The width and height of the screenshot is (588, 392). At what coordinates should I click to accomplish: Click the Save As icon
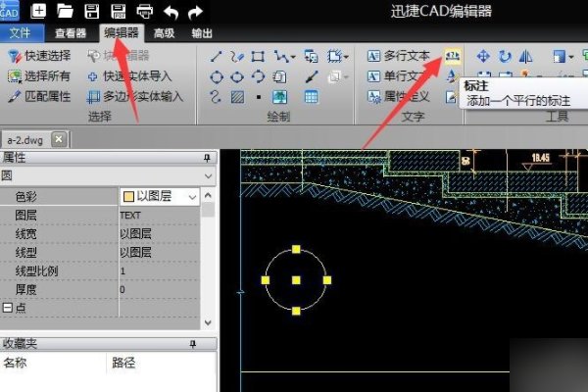pyautogui.click(x=119, y=11)
